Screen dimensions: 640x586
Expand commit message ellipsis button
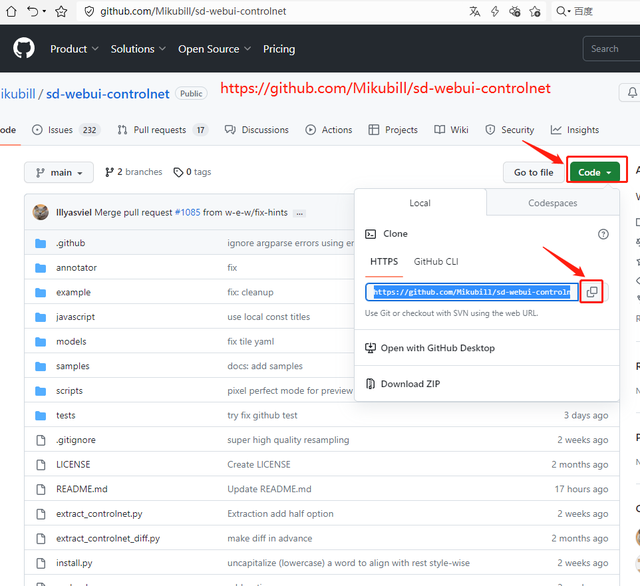(x=300, y=213)
